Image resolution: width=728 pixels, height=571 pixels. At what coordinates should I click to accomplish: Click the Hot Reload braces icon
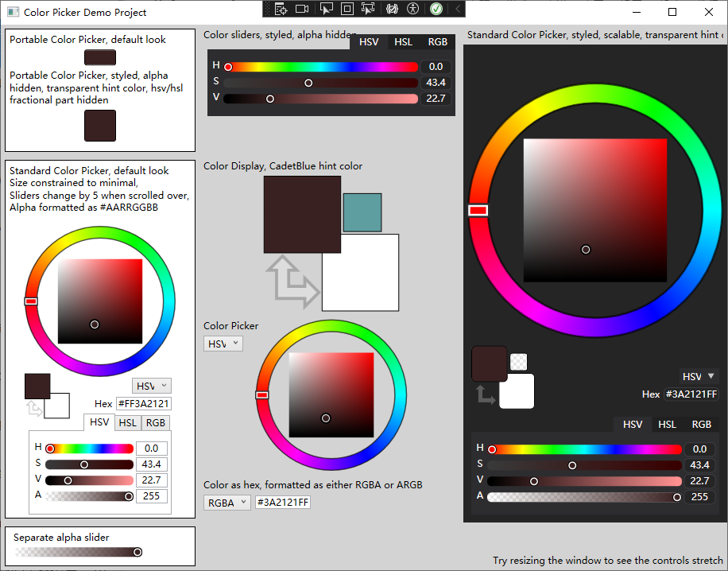tap(391, 9)
